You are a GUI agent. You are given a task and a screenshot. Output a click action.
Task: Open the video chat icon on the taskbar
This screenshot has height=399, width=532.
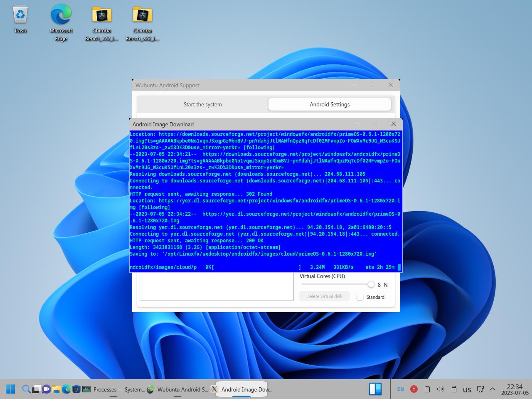click(x=46, y=389)
